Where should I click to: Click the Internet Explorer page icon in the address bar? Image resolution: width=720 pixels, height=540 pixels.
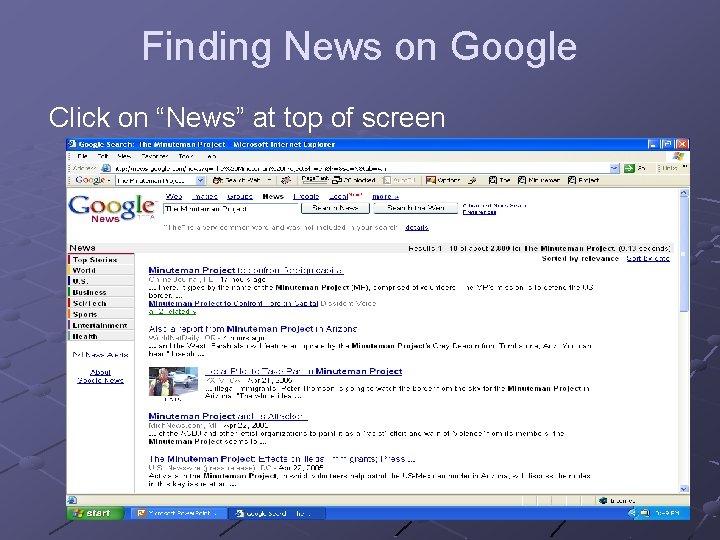(106, 168)
